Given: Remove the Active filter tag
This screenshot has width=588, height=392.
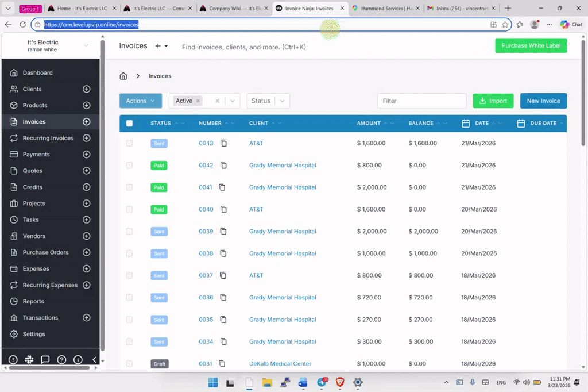Looking at the screenshot, I should coord(198,101).
